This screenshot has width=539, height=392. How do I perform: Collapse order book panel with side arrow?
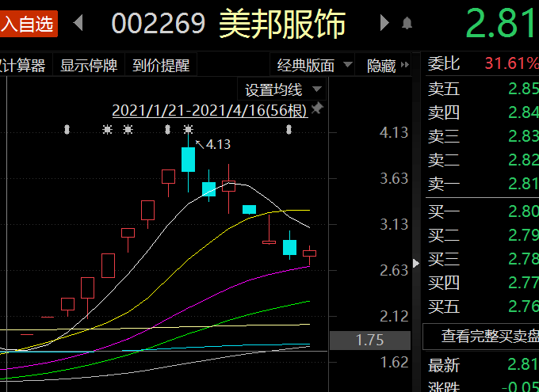417,263
